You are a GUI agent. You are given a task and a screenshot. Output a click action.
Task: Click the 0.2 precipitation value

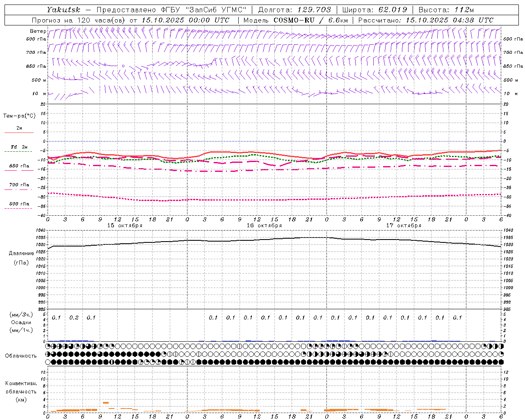click(74, 318)
